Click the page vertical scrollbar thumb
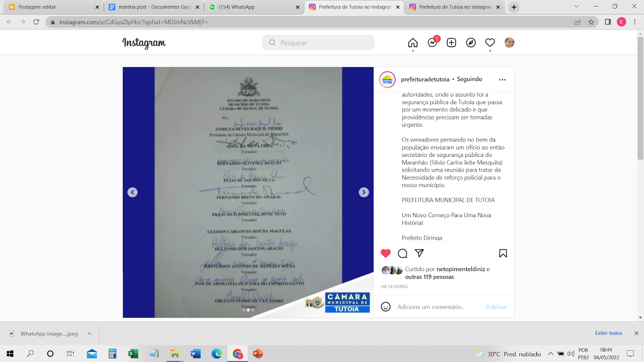Screen dimensions: 644x362 click(x=640, y=99)
